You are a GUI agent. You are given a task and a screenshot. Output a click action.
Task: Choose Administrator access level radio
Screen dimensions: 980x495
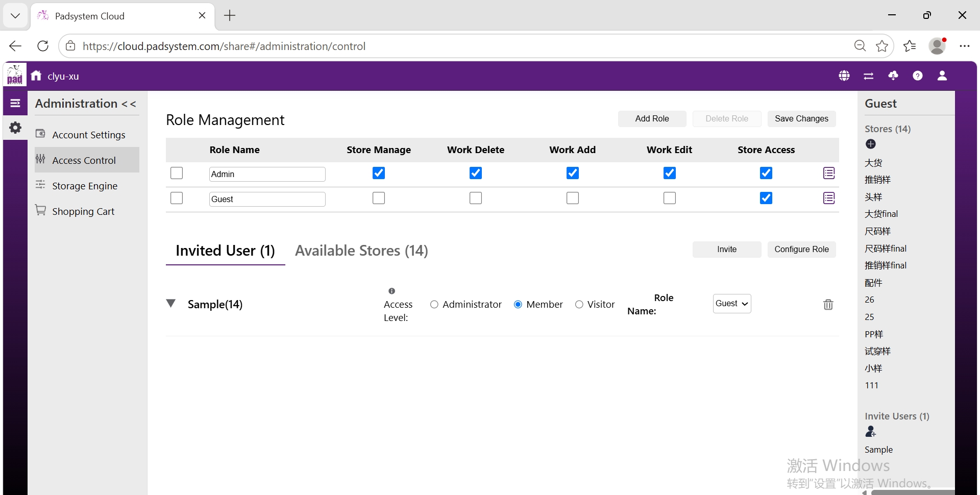coord(434,305)
